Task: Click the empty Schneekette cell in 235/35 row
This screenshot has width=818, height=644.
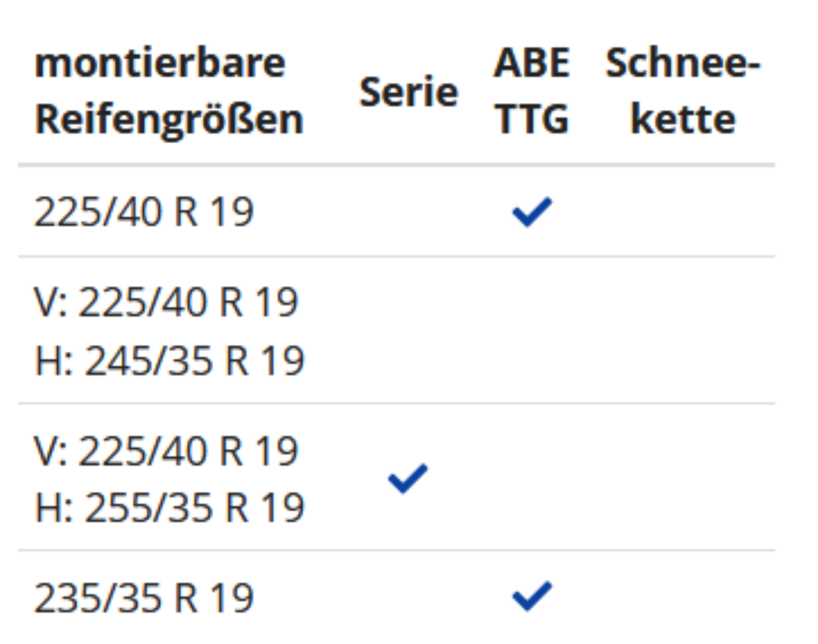Action: [x=682, y=597]
